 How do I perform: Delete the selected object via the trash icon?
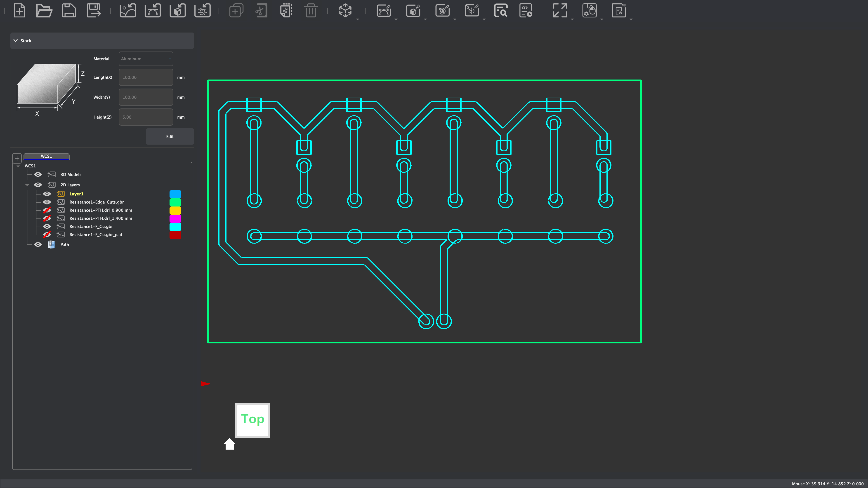click(x=311, y=10)
